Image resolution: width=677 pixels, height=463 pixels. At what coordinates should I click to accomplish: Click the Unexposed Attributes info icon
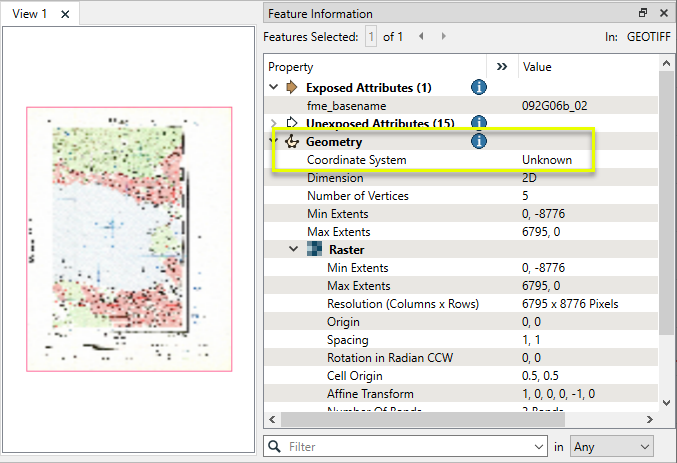coord(478,123)
